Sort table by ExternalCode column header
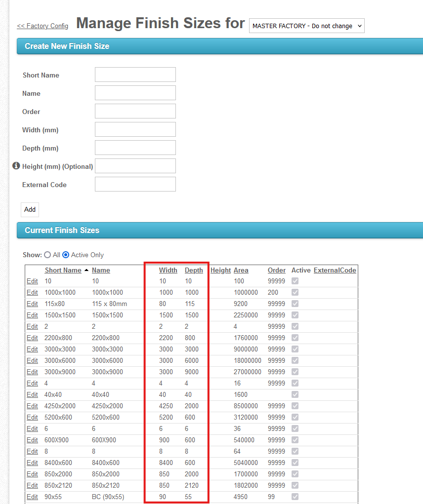Viewport: 423px width, 504px height. (335, 271)
